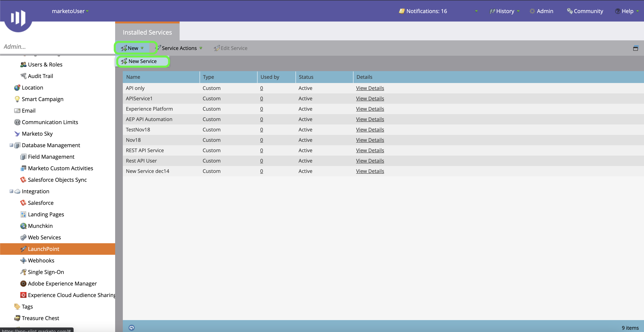Click the Admin search field
This screenshot has height=332, width=644.
(57, 46)
